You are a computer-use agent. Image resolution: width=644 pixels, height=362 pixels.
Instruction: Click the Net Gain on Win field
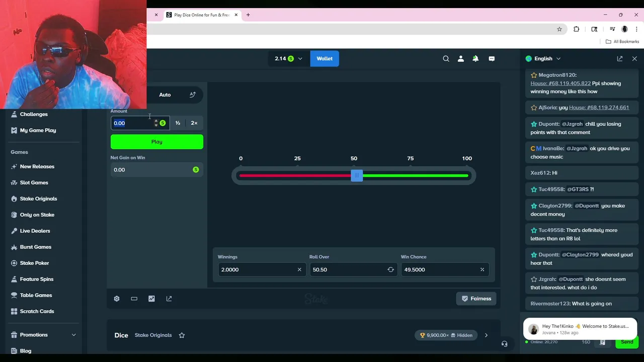(x=157, y=170)
